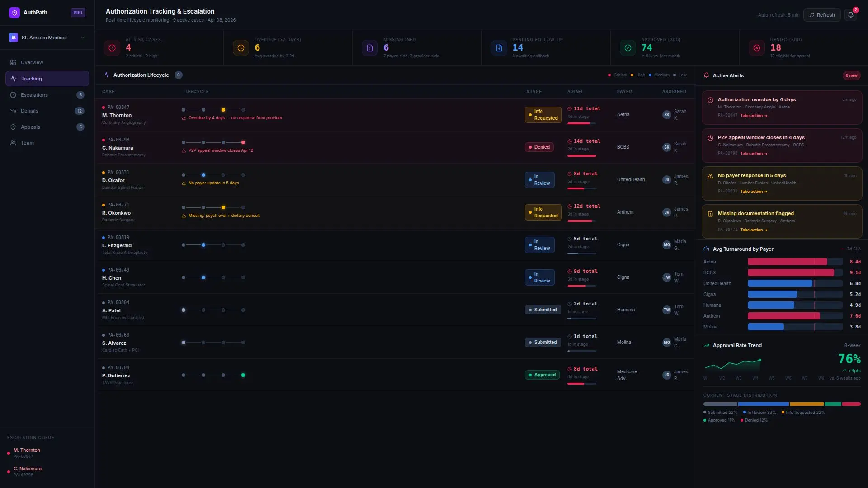Image resolution: width=868 pixels, height=488 pixels.
Task: Click the Pending Follow-Up file icon
Action: click(x=499, y=48)
